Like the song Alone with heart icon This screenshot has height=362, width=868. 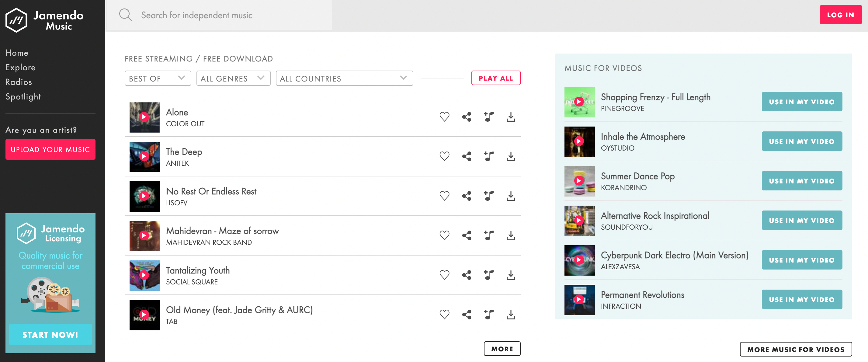pyautogui.click(x=444, y=117)
